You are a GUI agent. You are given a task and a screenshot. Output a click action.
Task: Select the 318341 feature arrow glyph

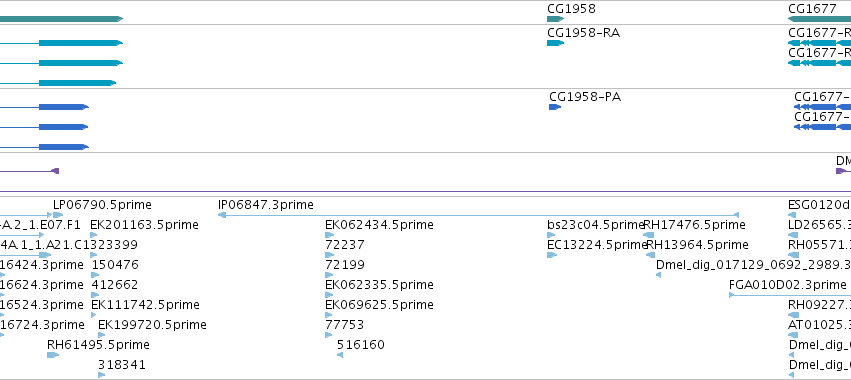pos(101,375)
